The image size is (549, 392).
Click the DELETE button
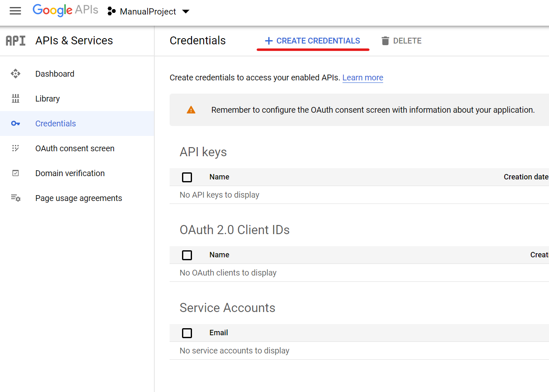pyautogui.click(x=401, y=41)
